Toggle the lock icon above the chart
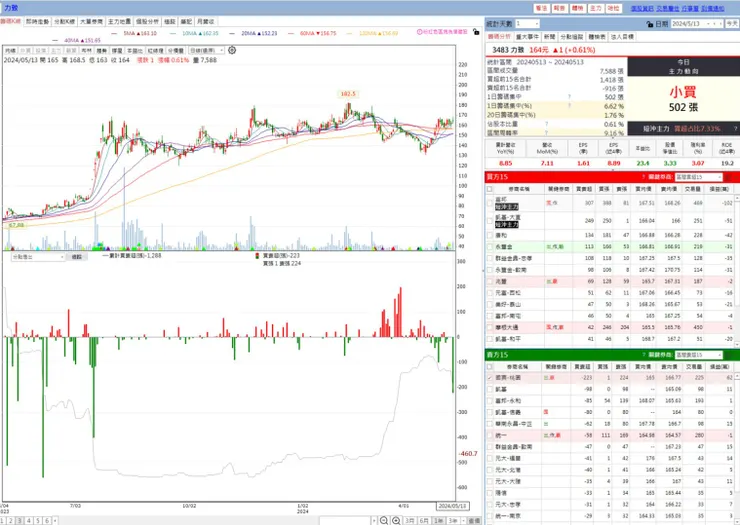The width and height of the screenshot is (740, 525). tap(476, 32)
